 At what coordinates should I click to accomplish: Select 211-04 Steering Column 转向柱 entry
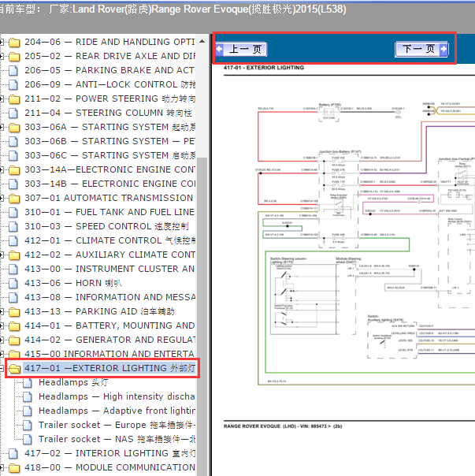(108, 113)
